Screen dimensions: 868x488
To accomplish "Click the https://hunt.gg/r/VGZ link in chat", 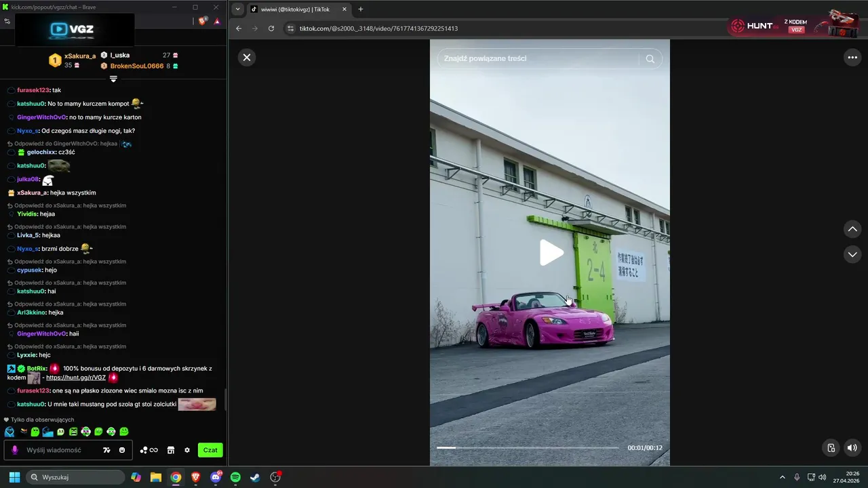I will (76, 378).
